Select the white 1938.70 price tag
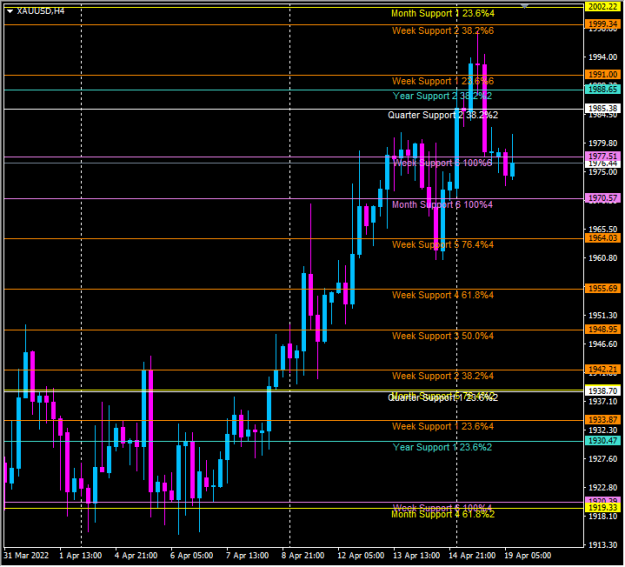625x567 pixels. [603, 391]
